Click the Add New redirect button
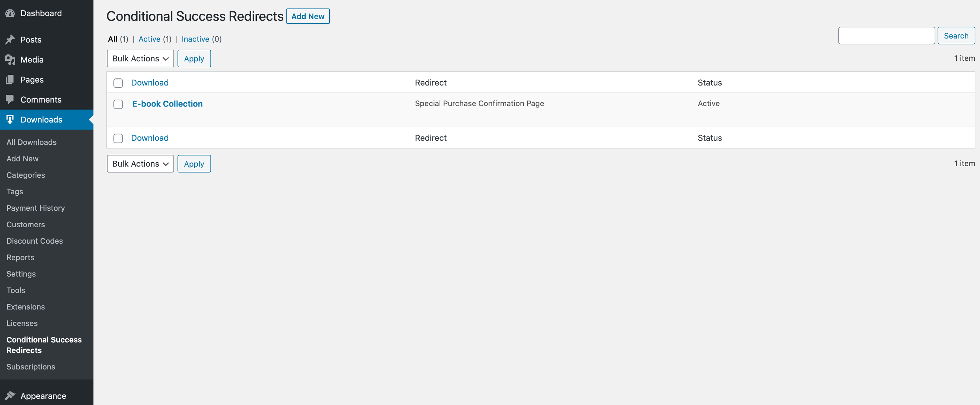 click(x=307, y=16)
